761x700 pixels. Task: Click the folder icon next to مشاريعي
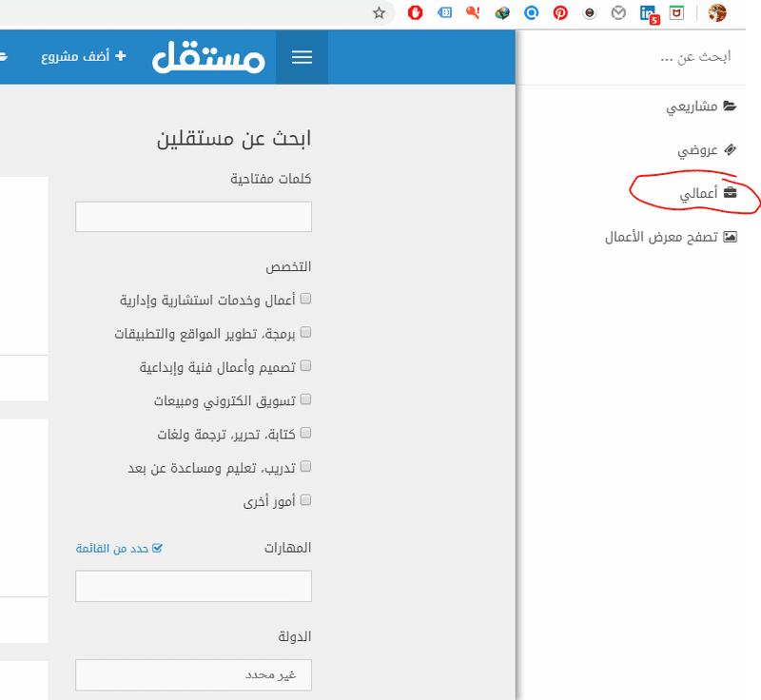pyautogui.click(x=729, y=106)
